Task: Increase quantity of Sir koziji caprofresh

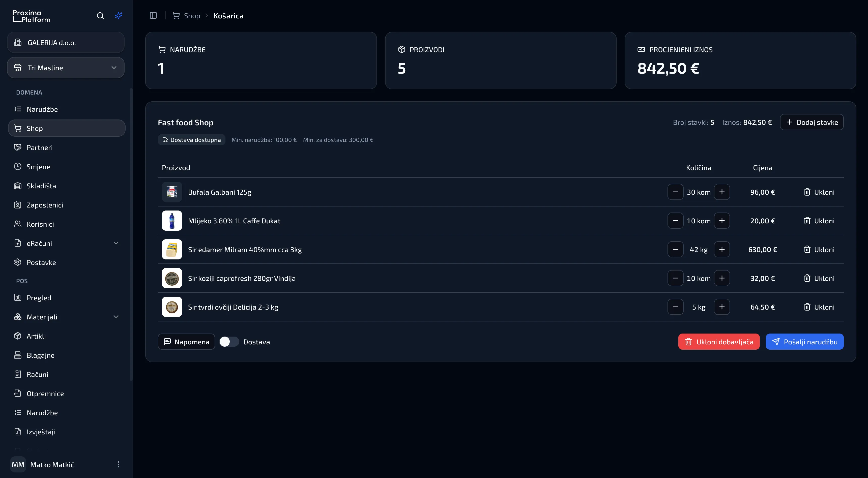Action: tap(722, 278)
